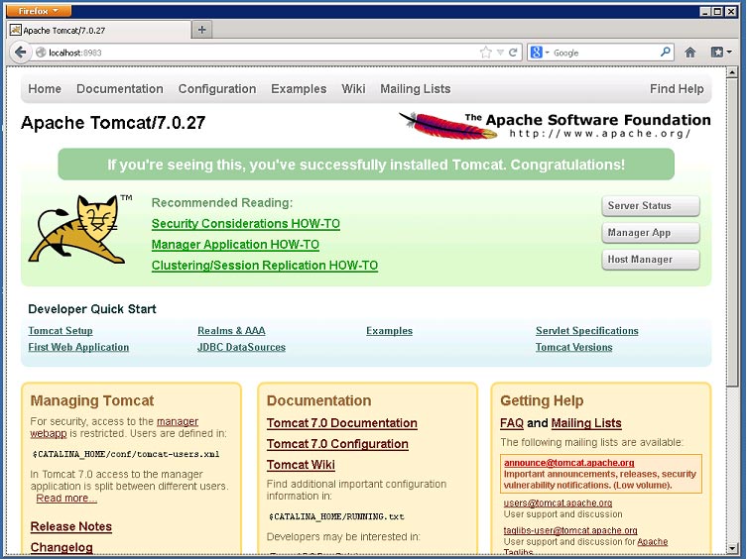Open Mailing Lists in the top navigation
The image size is (747, 560).
click(416, 89)
